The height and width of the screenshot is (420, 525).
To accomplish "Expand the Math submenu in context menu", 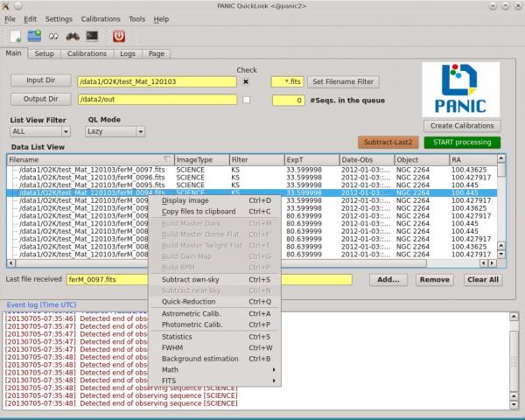I will click(217, 370).
